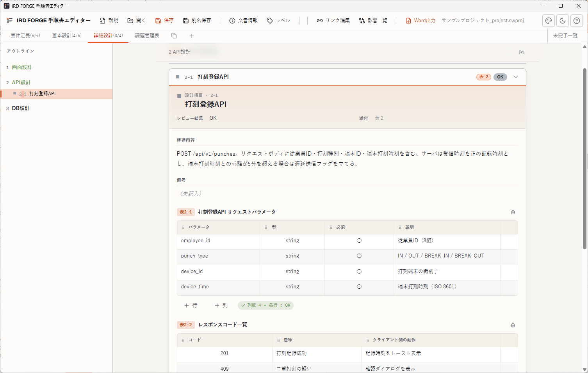Open the ラベル label tool
588x373 pixels.
coord(278,20)
